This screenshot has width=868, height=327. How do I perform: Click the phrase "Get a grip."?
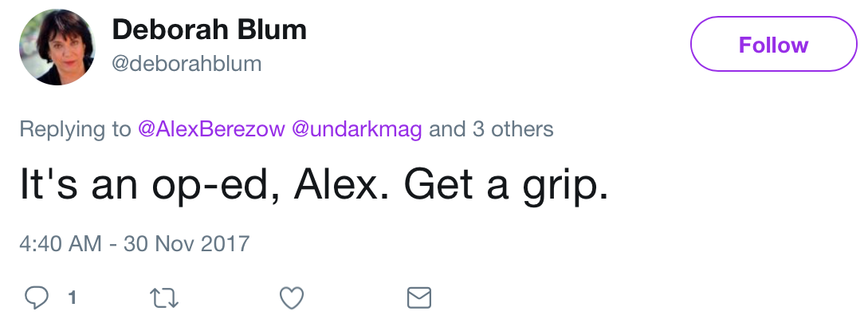[x=506, y=187]
